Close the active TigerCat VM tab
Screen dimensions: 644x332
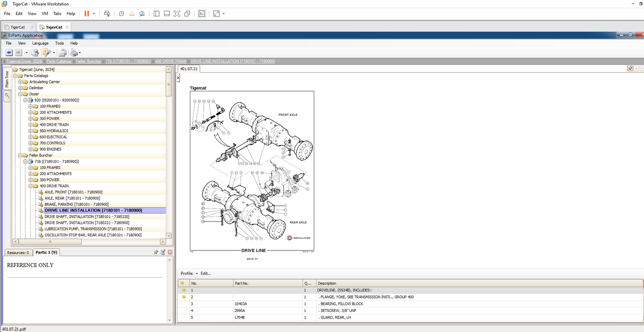click(x=67, y=27)
